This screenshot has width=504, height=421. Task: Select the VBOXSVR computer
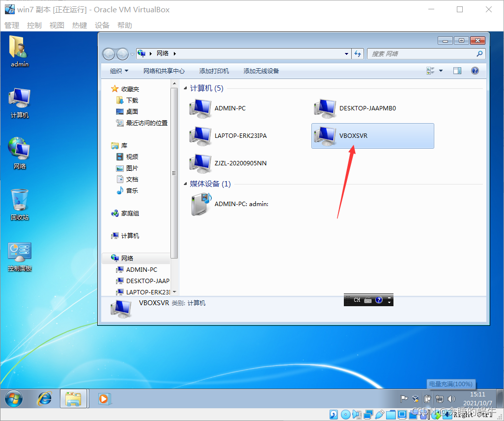372,136
